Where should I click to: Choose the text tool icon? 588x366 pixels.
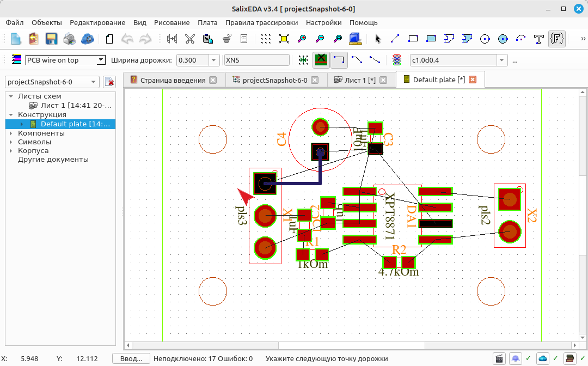point(539,39)
